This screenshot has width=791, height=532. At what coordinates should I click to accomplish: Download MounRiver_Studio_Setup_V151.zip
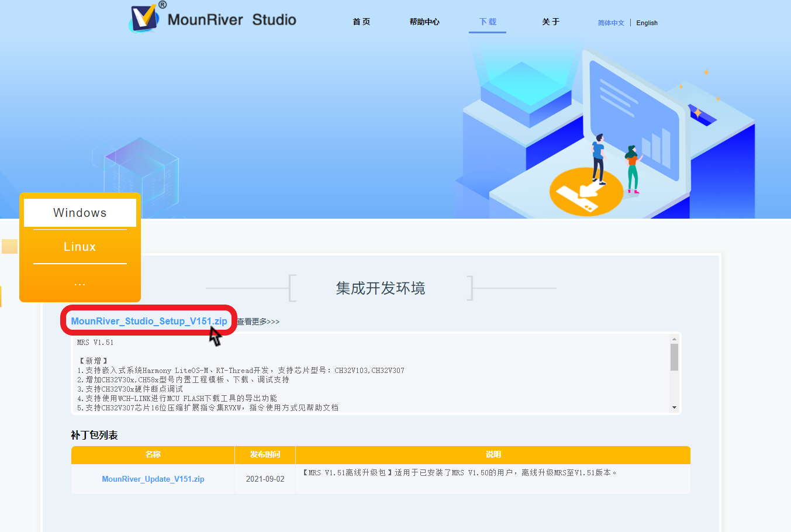(x=149, y=321)
